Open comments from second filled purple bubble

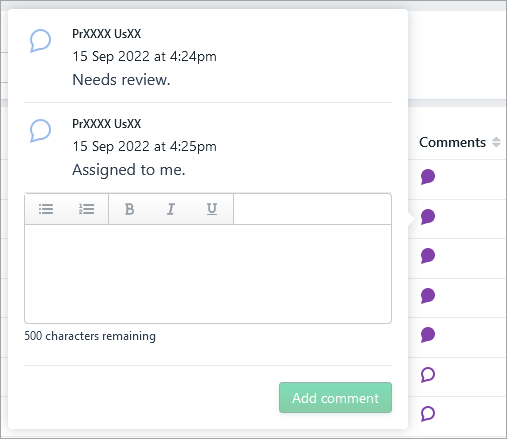click(x=428, y=217)
